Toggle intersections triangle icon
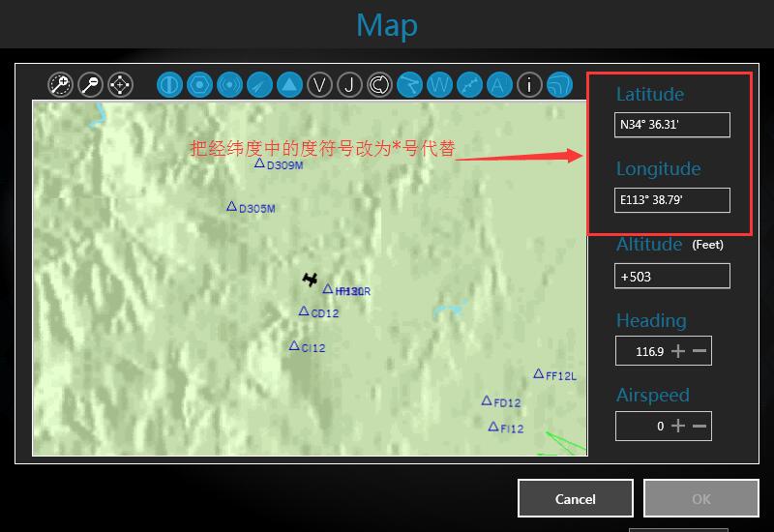Screen dimensions: 774x532 (289, 85)
